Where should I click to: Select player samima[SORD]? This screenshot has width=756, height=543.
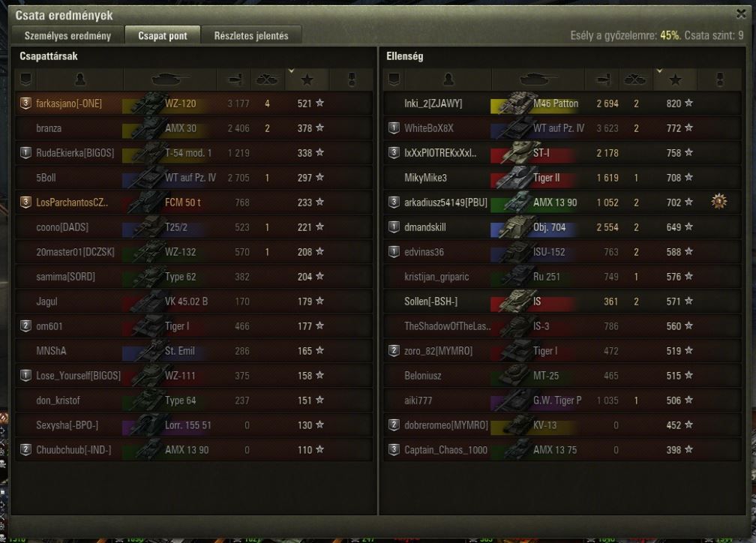65,277
